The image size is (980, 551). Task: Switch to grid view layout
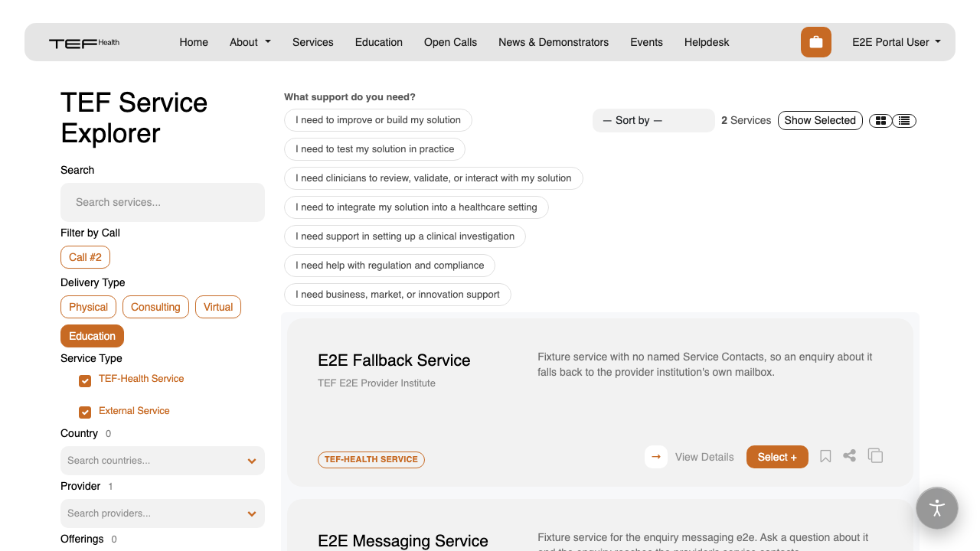pos(881,120)
